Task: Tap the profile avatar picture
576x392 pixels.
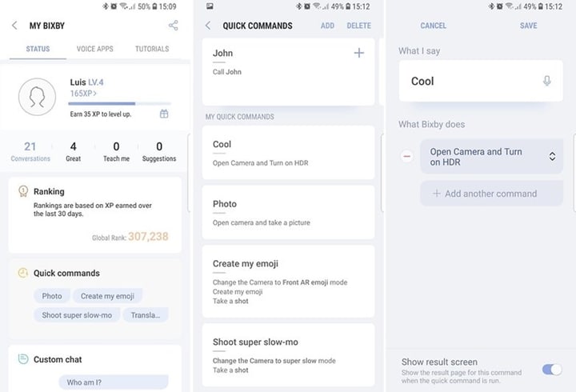Action: tap(37, 98)
